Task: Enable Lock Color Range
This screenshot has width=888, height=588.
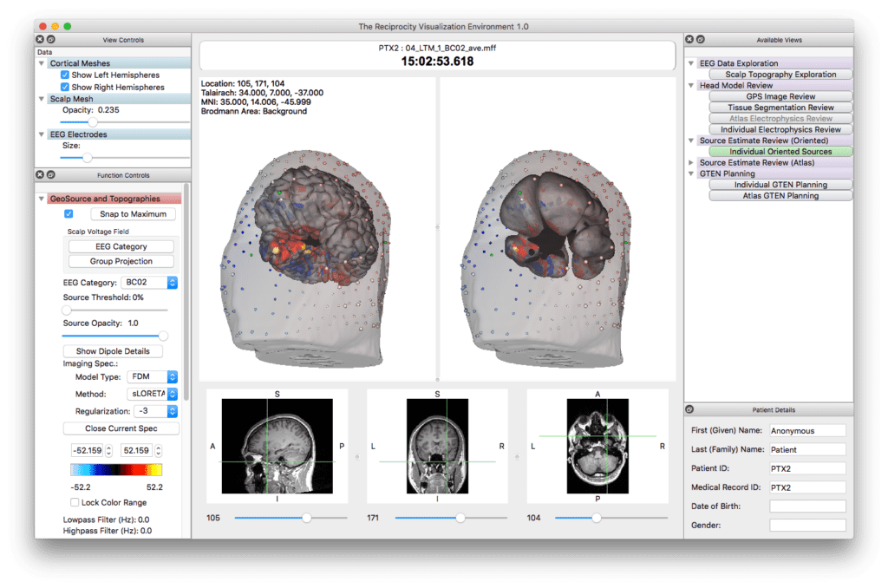Action: click(x=74, y=502)
